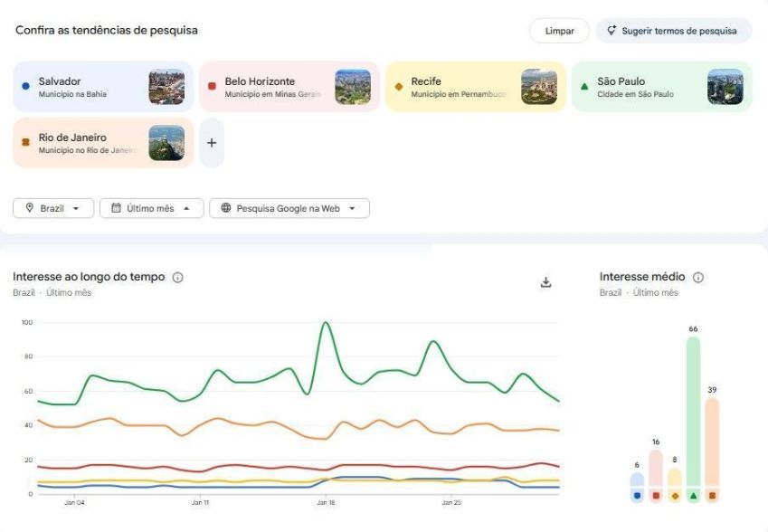Select the Salvador search term card
This screenshot has width=768, height=532.
[x=90, y=85]
